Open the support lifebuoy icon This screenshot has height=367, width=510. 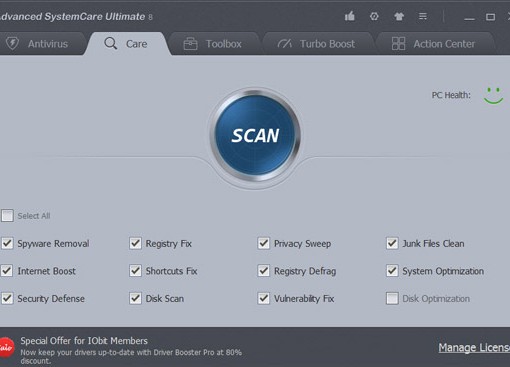click(x=374, y=16)
